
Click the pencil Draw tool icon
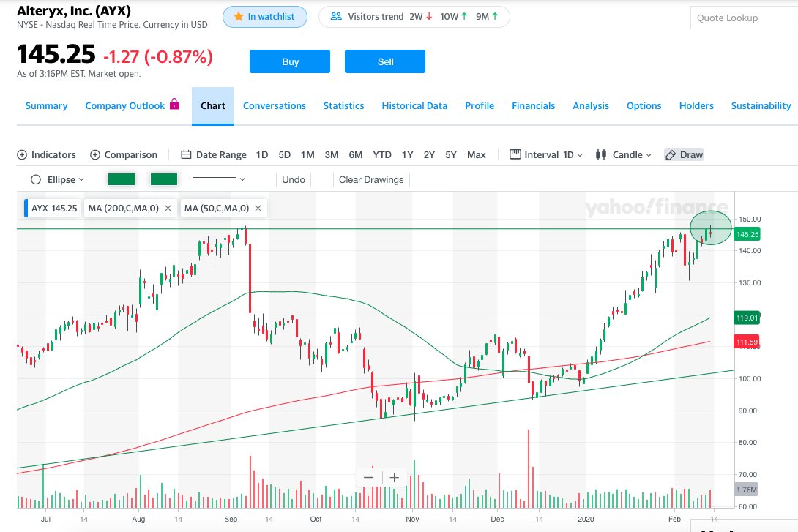(x=671, y=155)
